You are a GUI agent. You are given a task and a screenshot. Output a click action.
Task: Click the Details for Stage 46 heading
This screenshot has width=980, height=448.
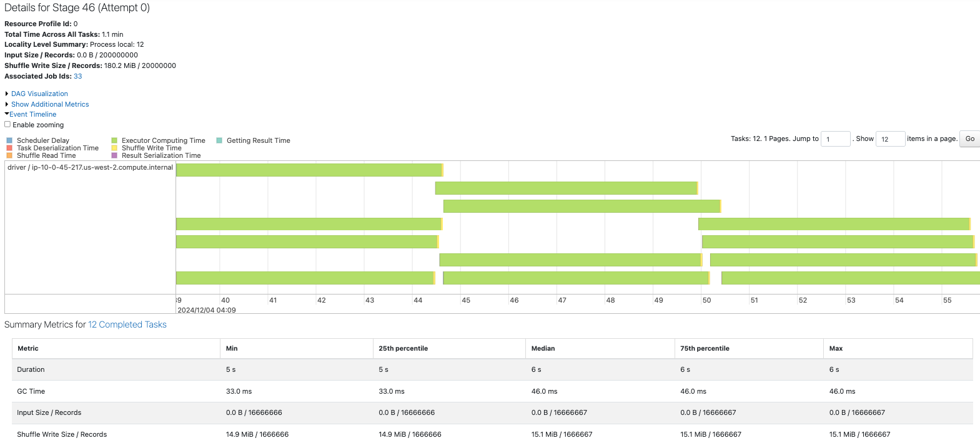click(x=77, y=7)
